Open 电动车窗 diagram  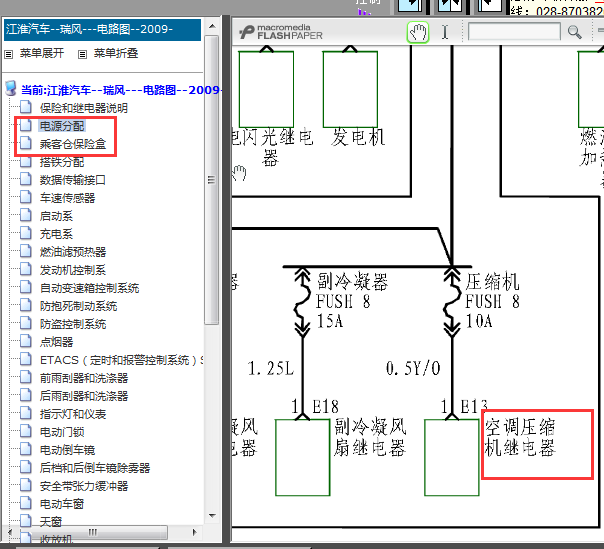[62, 504]
